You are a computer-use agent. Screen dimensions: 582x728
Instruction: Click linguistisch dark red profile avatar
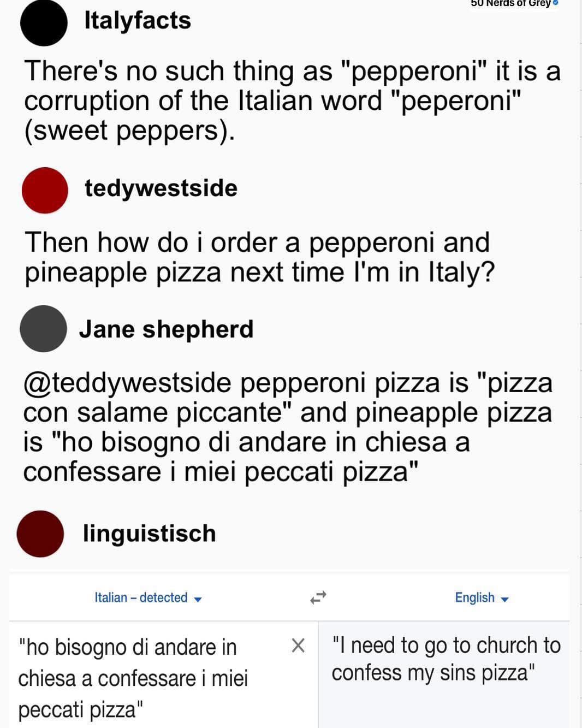40,534
